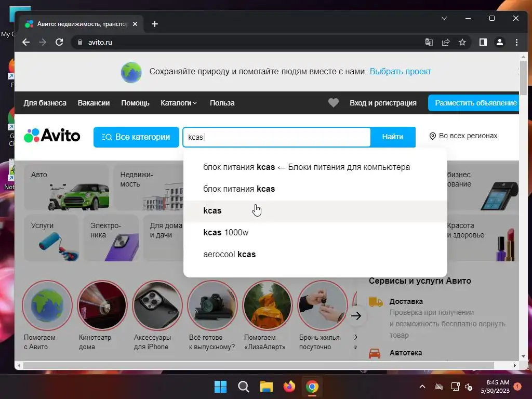Click the Найти search button

pyautogui.click(x=393, y=137)
